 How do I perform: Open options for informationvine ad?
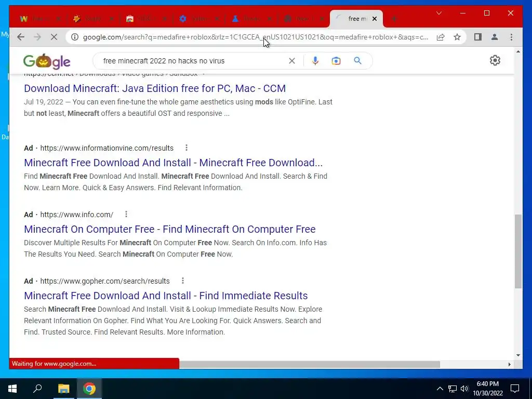[x=187, y=148]
